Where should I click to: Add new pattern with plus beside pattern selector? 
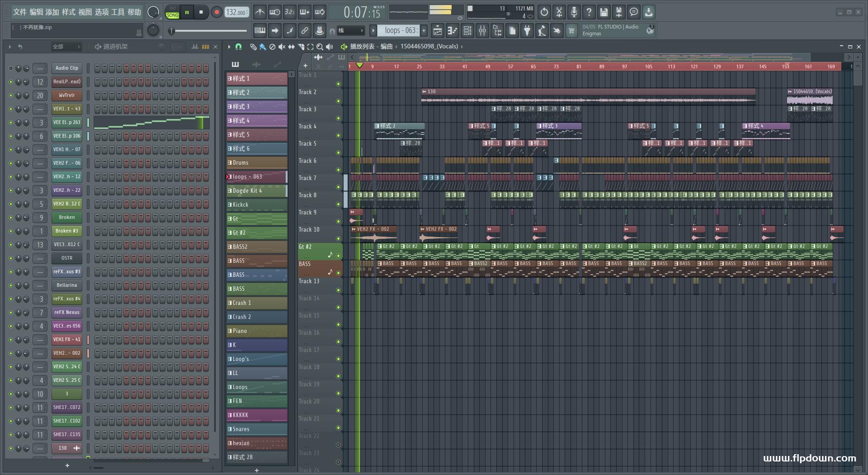pyautogui.click(x=424, y=31)
